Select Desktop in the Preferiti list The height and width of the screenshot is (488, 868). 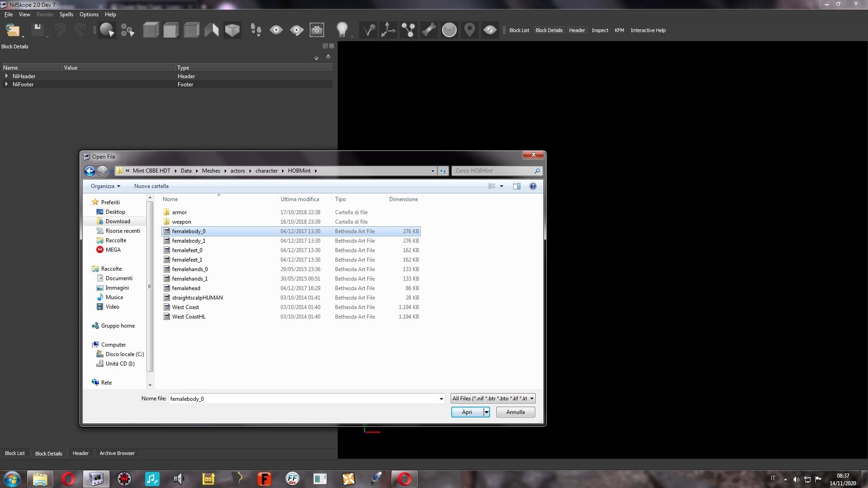coord(115,212)
